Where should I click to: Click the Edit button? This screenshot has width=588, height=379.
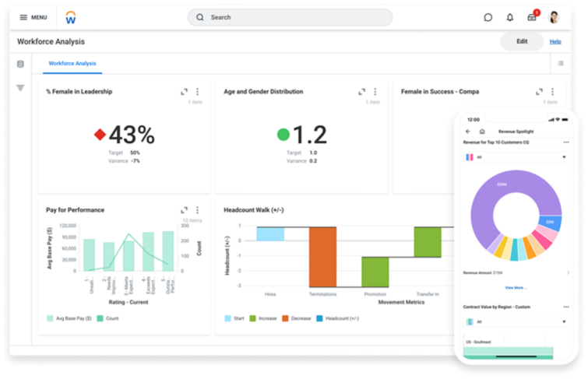click(x=522, y=41)
